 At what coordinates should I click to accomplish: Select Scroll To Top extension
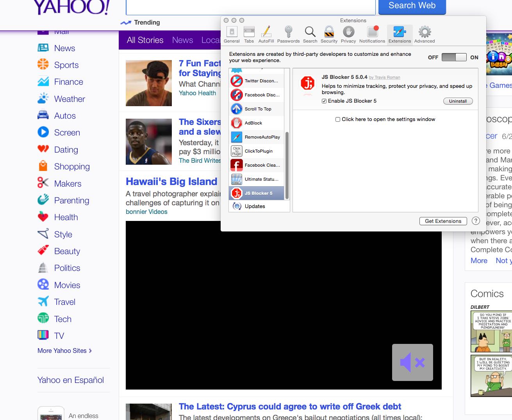(x=257, y=109)
